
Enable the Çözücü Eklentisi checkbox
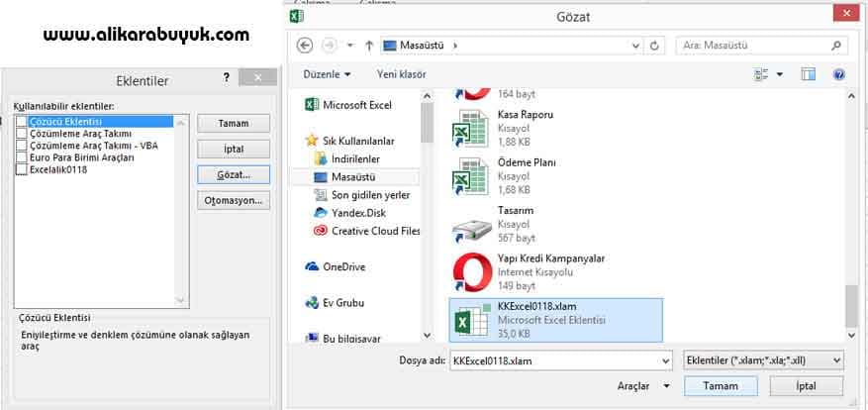pos(22,121)
